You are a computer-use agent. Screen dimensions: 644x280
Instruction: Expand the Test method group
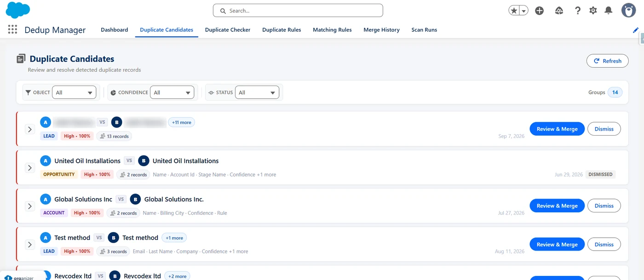[30, 245]
